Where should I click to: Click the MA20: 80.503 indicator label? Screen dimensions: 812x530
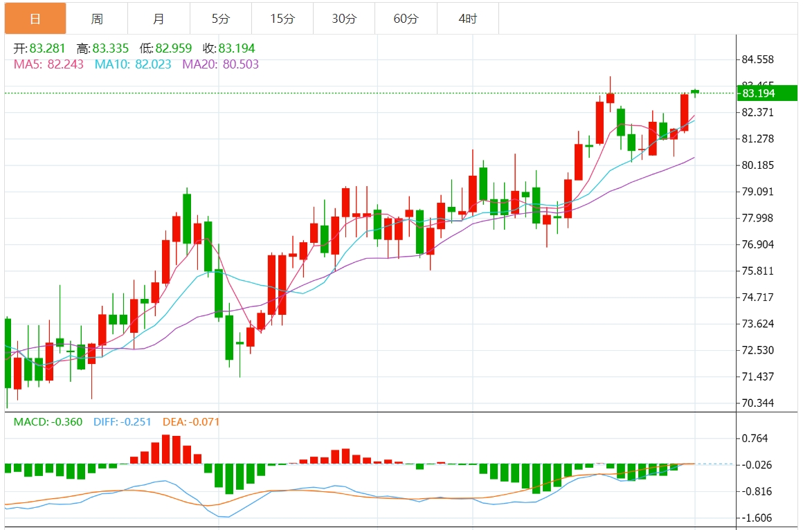(x=221, y=64)
